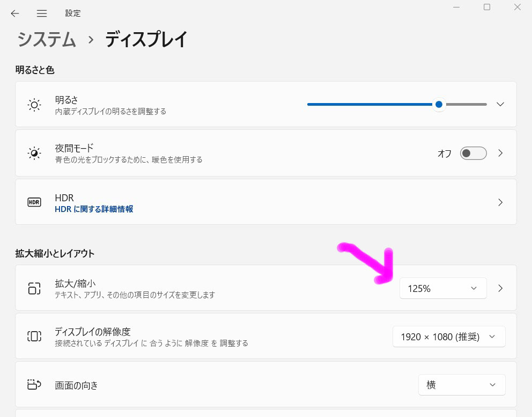Open HDR settings chevron
The image size is (532, 417).
click(x=500, y=202)
